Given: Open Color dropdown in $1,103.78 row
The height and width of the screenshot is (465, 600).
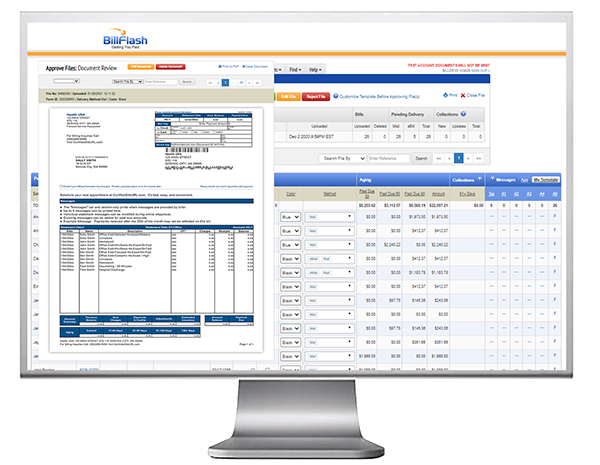Looking at the screenshot, I should [x=290, y=273].
